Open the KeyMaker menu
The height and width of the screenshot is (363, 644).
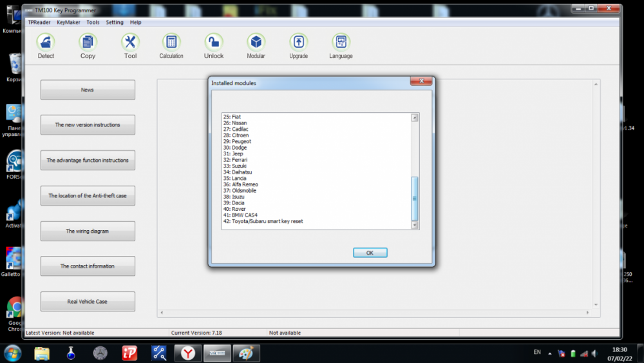(68, 22)
